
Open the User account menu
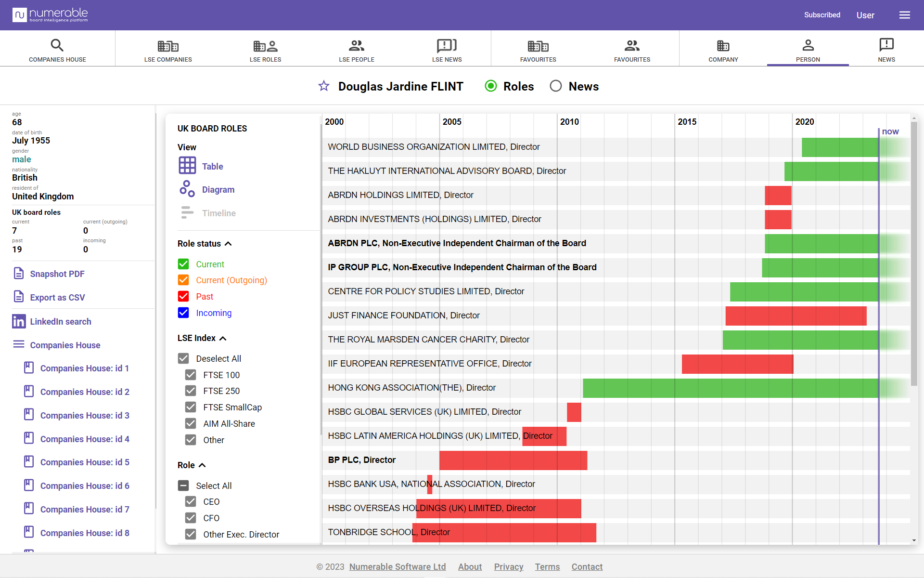point(865,15)
